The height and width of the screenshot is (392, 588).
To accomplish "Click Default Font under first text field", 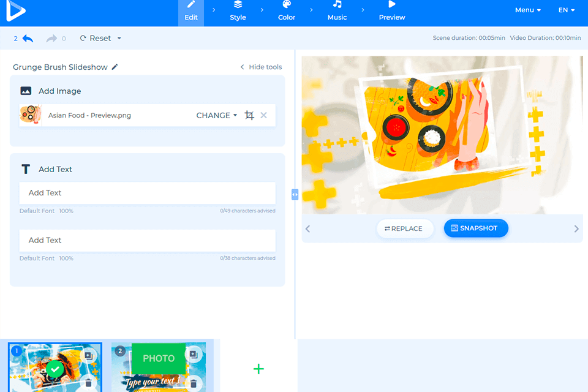I will pos(37,211).
